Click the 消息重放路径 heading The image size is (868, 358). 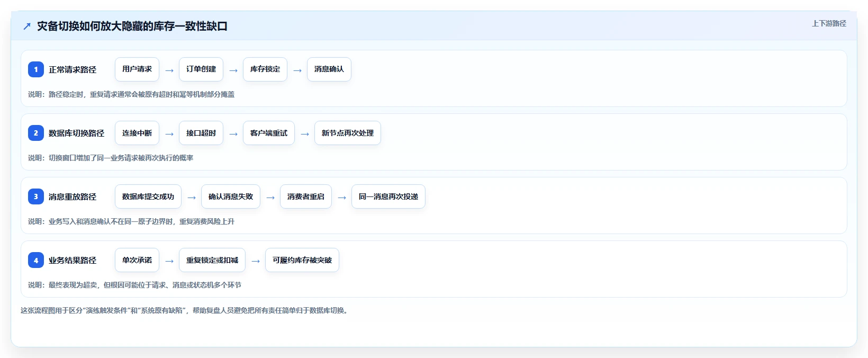[x=73, y=196]
